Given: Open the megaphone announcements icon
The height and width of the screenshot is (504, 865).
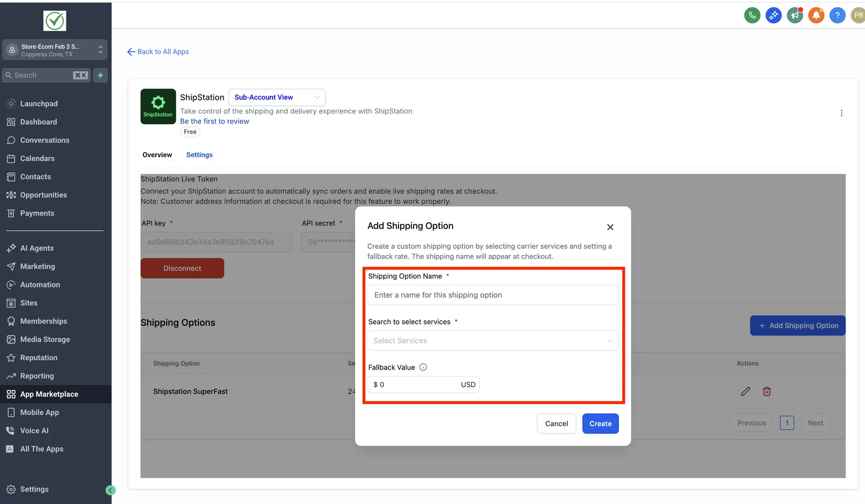Looking at the screenshot, I should tap(795, 15).
